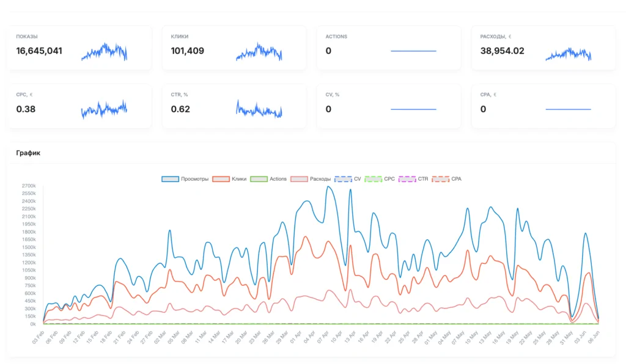Click the КЛИКИ card label

pyautogui.click(x=180, y=37)
